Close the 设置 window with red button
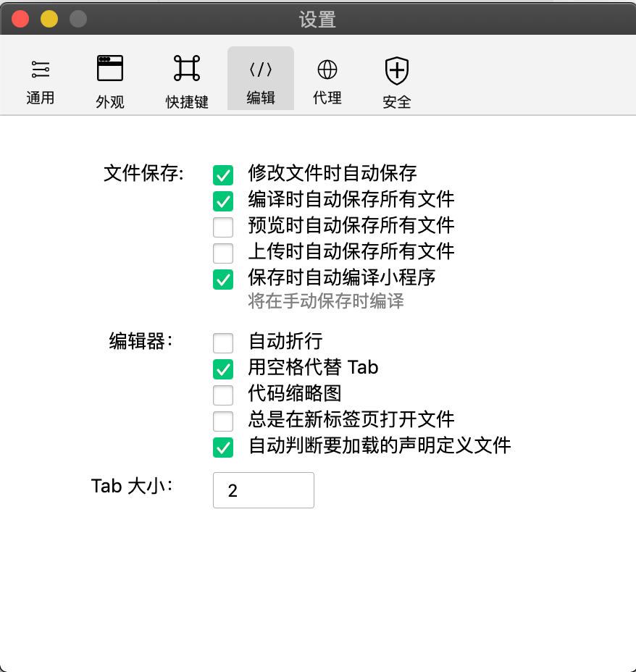Screen dimensions: 636x672 point(20,19)
